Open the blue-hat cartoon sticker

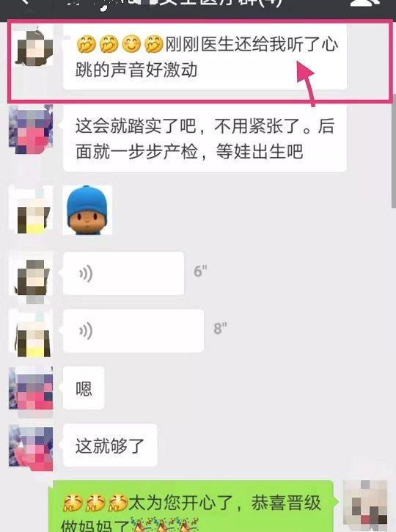[x=87, y=210]
